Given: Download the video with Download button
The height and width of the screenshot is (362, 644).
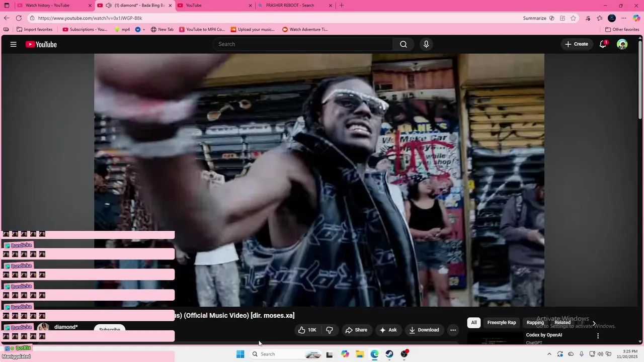Looking at the screenshot, I should [x=424, y=330].
